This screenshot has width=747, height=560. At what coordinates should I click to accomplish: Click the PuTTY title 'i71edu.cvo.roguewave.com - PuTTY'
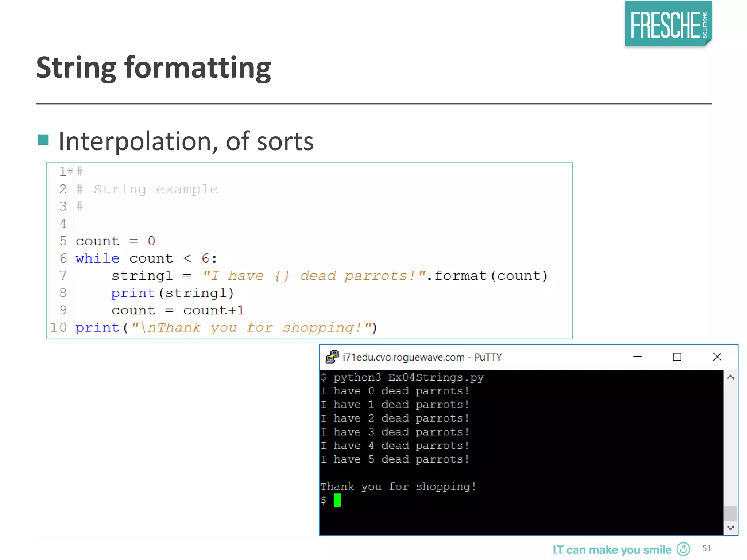click(x=422, y=357)
